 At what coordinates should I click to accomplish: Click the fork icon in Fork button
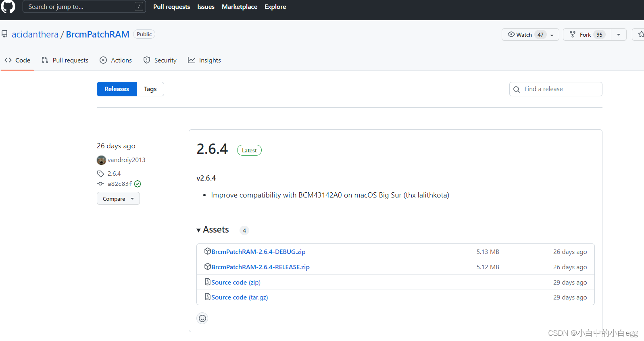click(573, 34)
